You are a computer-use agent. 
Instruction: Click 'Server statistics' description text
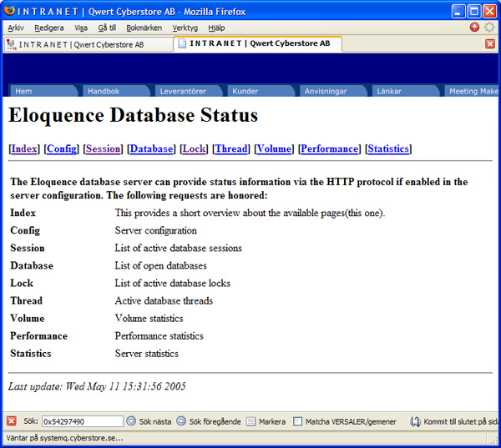click(147, 354)
